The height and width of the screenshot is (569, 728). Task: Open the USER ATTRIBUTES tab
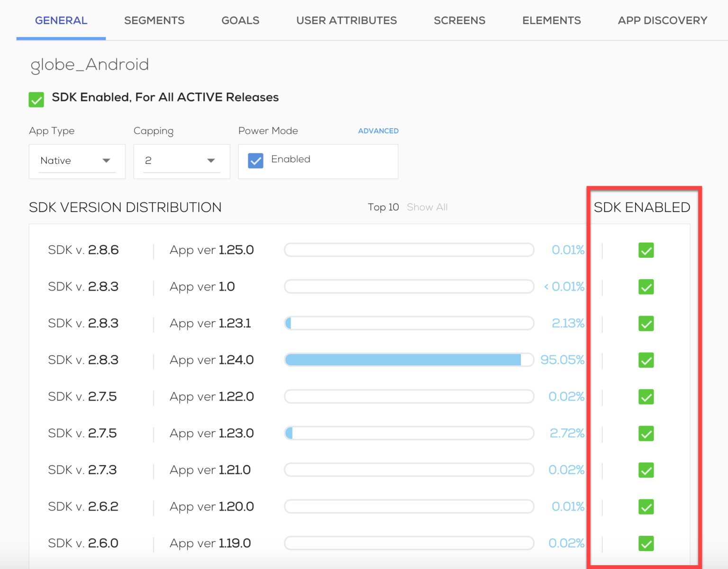click(346, 20)
